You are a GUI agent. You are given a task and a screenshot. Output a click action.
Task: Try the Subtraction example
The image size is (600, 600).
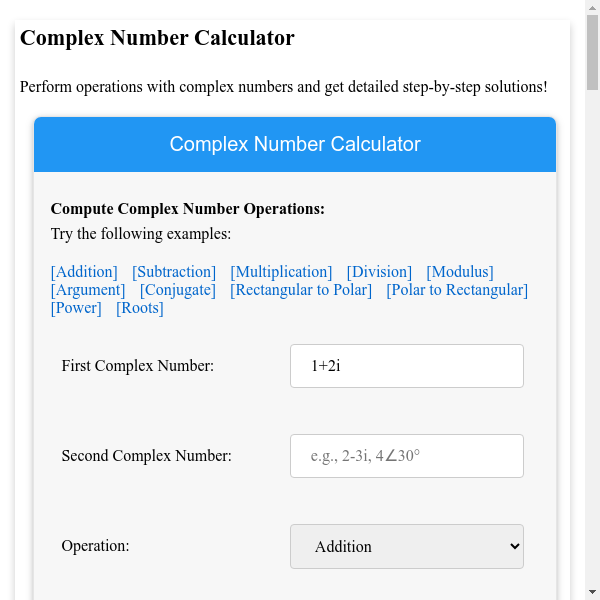(174, 272)
